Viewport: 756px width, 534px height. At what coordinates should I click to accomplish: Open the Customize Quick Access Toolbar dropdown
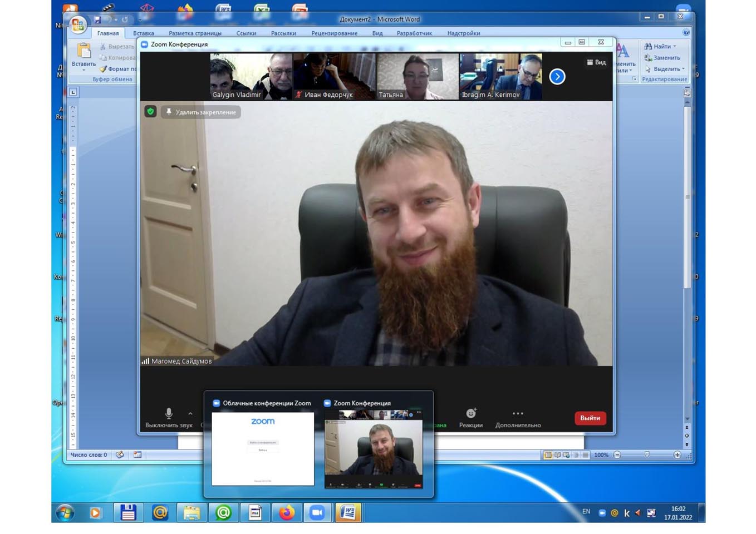140,20
